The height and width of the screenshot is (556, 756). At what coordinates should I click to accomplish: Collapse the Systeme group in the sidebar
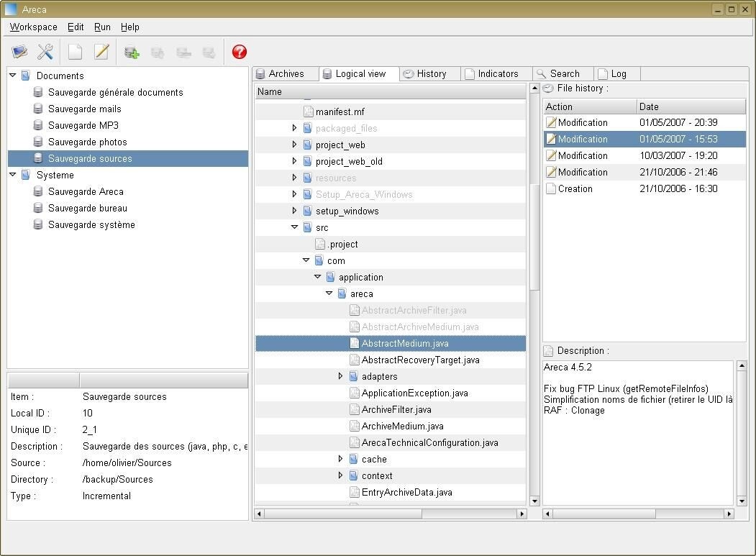click(x=12, y=175)
